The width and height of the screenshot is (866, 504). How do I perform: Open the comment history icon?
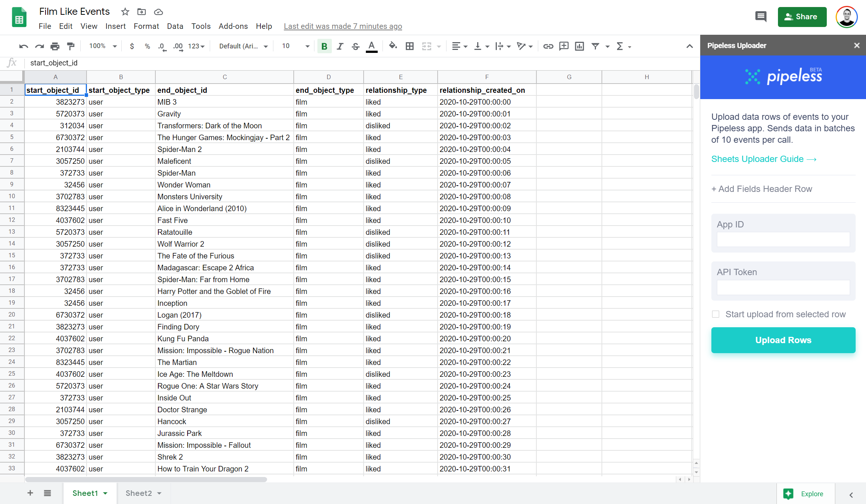point(761,17)
